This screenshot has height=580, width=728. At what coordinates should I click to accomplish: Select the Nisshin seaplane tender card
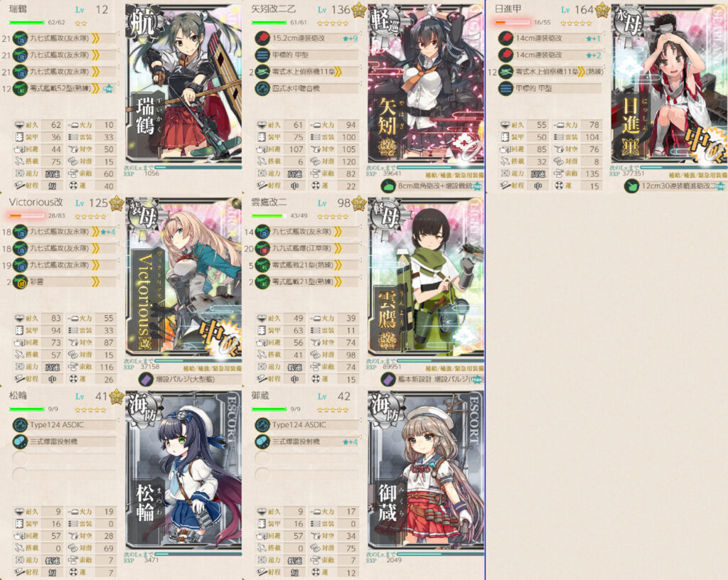[669, 85]
